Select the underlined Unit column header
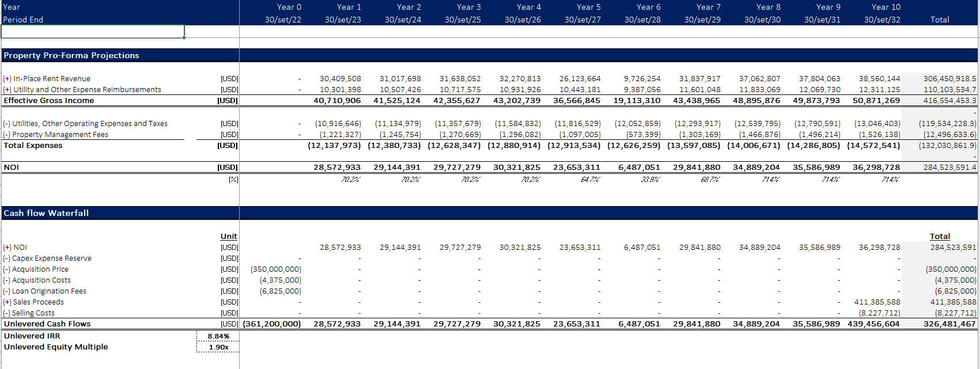The height and width of the screenshot is (369, 980). [229, 237]
